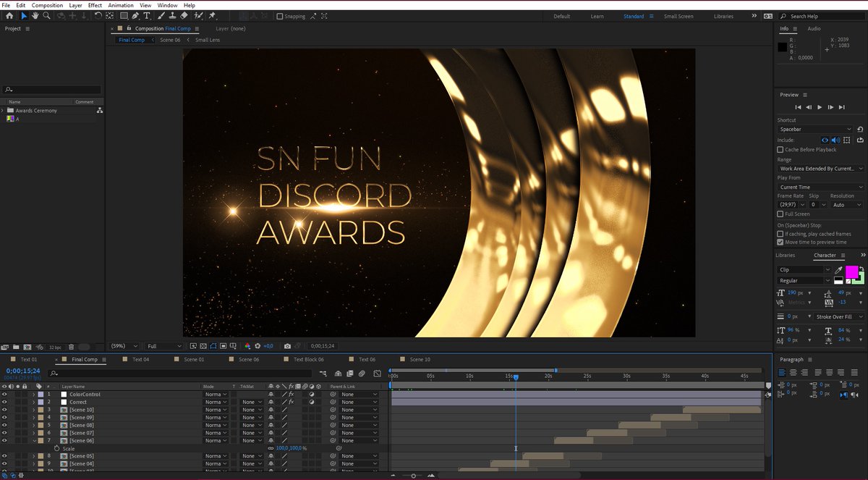868x480 pixels.
Task: Click the eyedropper in Character panel
Action: pyautogui.click(x=838, y=270)
